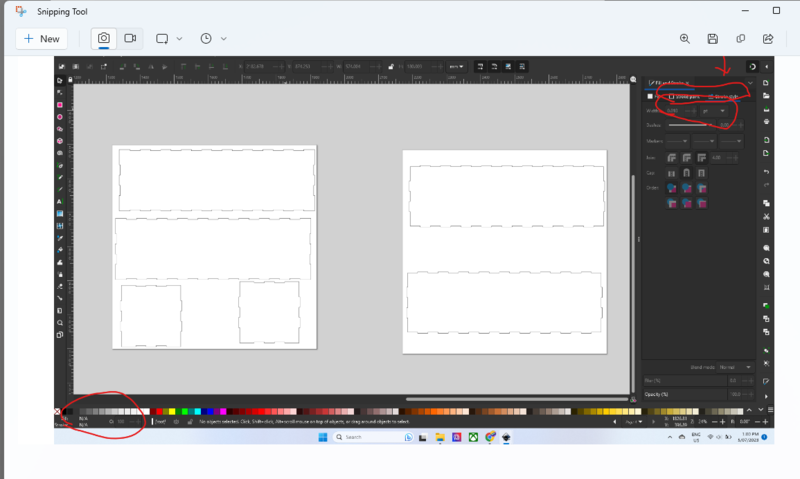
Task: Click the Cut scissors icon
Action: (766, 216)
